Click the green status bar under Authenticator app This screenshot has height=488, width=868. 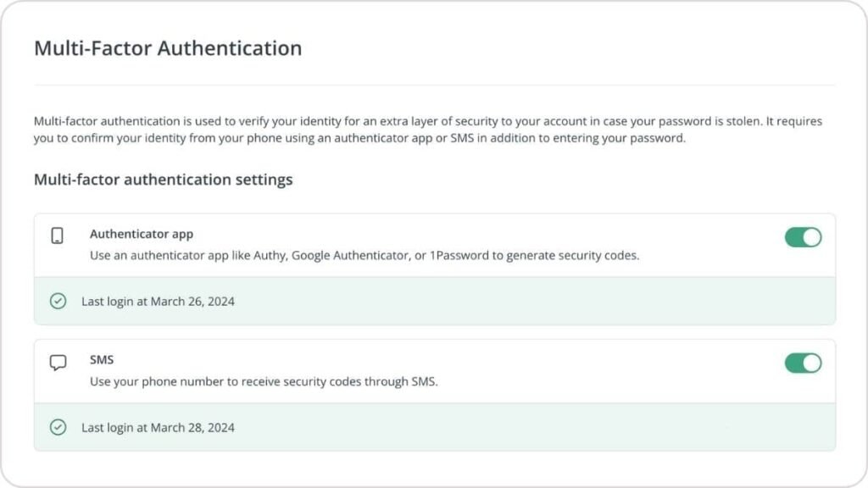tap(509, 302)
